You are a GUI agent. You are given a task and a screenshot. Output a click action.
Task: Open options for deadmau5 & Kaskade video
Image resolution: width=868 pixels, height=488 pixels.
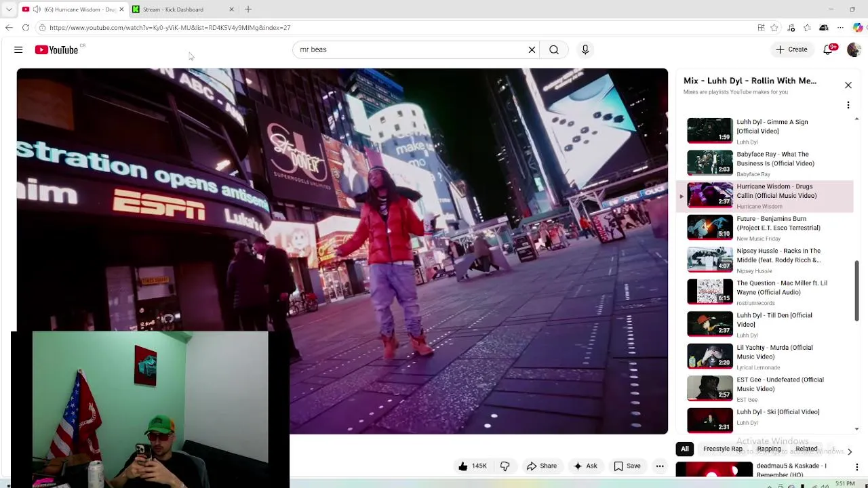857,467
